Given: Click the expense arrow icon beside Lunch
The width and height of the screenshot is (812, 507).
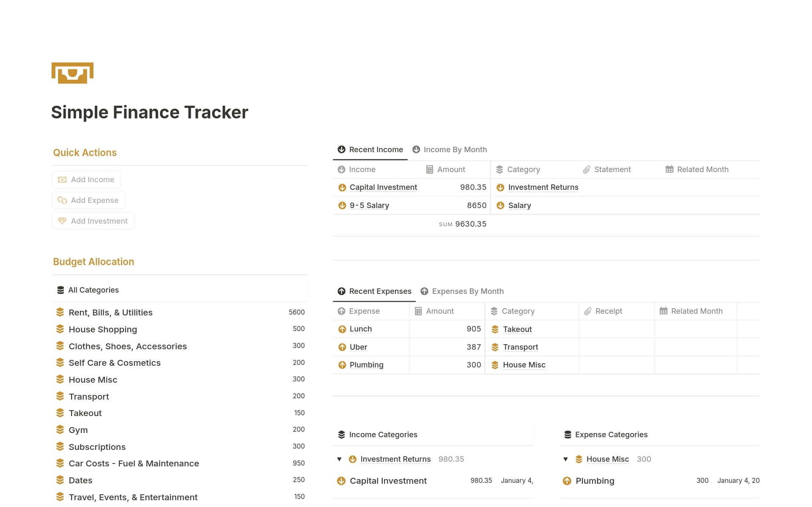Looking at the screenshot, I should [x=341, y=329].
